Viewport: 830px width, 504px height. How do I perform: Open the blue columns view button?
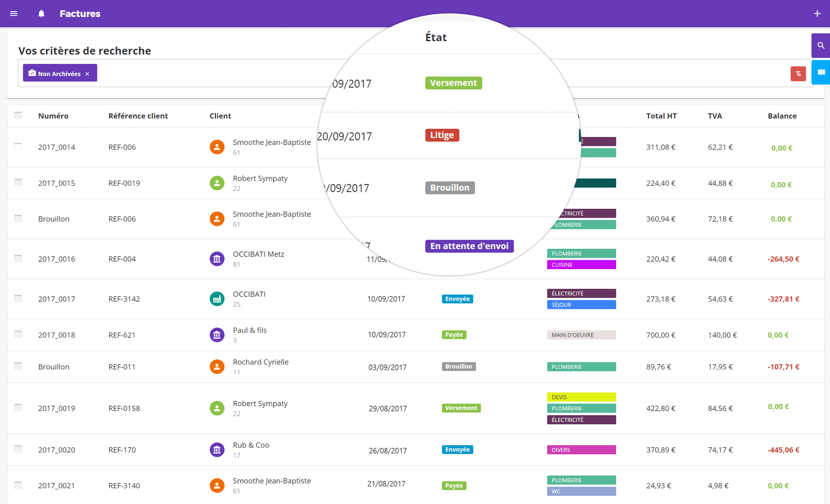(x=821, y=72)
